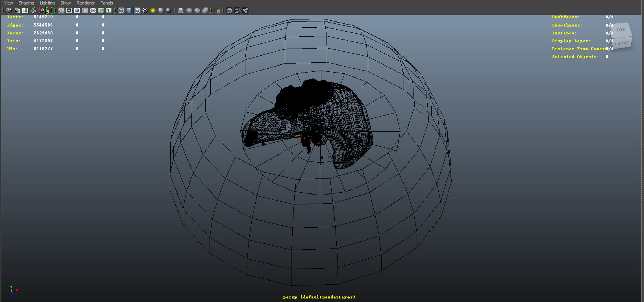Toggle X-Ray Active Components icon
The image size is (644, 302).
237,11
